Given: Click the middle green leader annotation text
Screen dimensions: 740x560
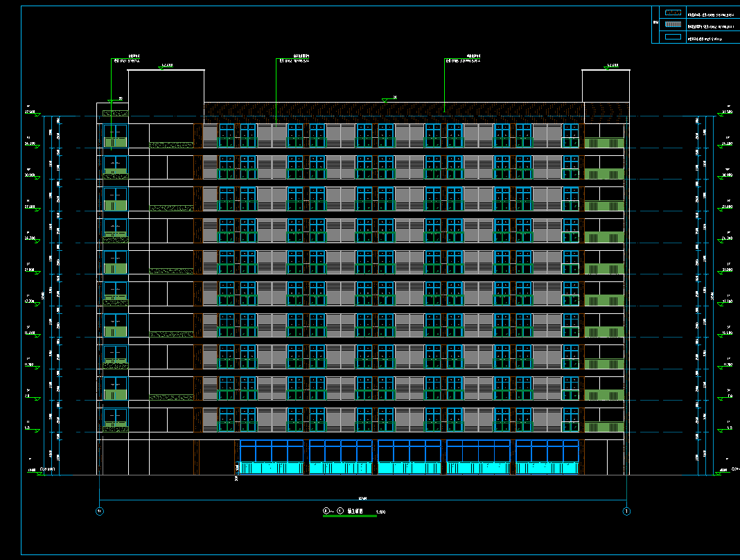Looking at the screenshot, I should tap(294, 58).
